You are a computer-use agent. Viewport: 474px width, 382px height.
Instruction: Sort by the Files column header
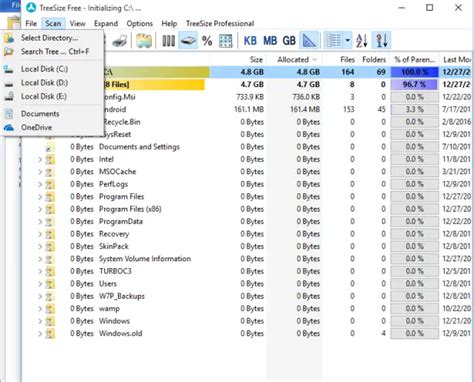tap(347, 60)
